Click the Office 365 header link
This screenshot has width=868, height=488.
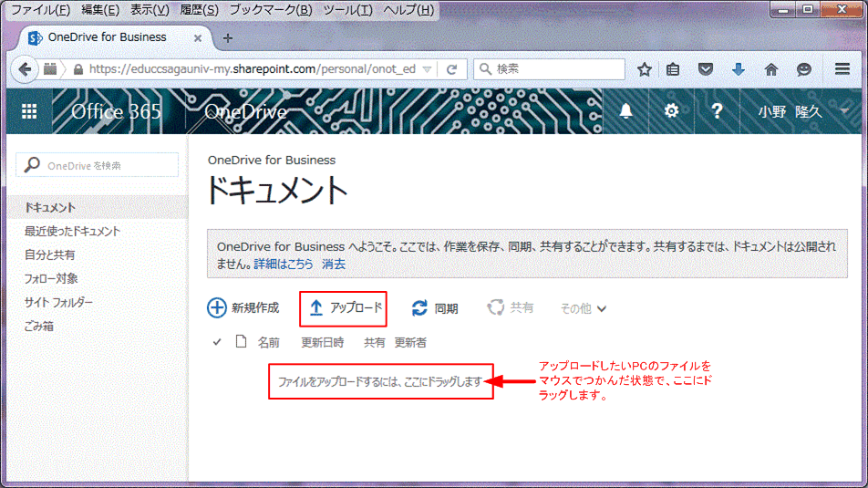[117, 111]
